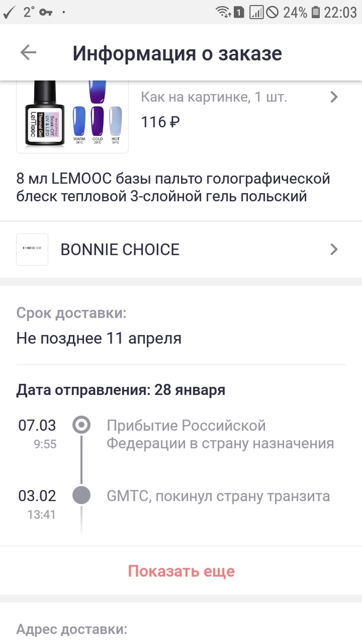Viewport: 362px width, 644px height.
Task: Open BONNIE CHOICE store chevron
Action: pos(334,250)
